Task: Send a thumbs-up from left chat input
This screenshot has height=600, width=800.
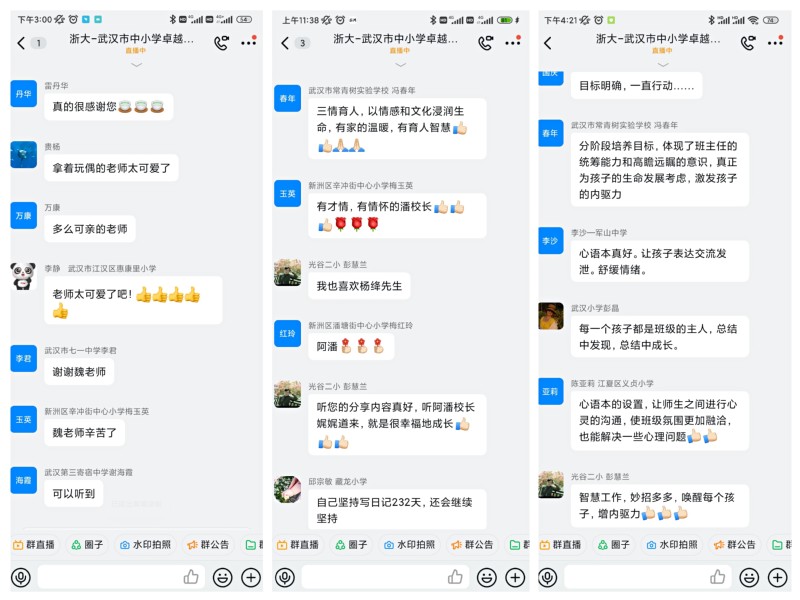Action: pyautogui.click(x=191, y=577)
